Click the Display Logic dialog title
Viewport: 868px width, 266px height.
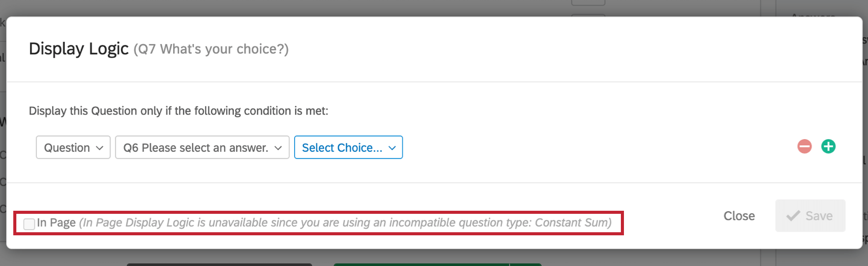click(79, 49)
